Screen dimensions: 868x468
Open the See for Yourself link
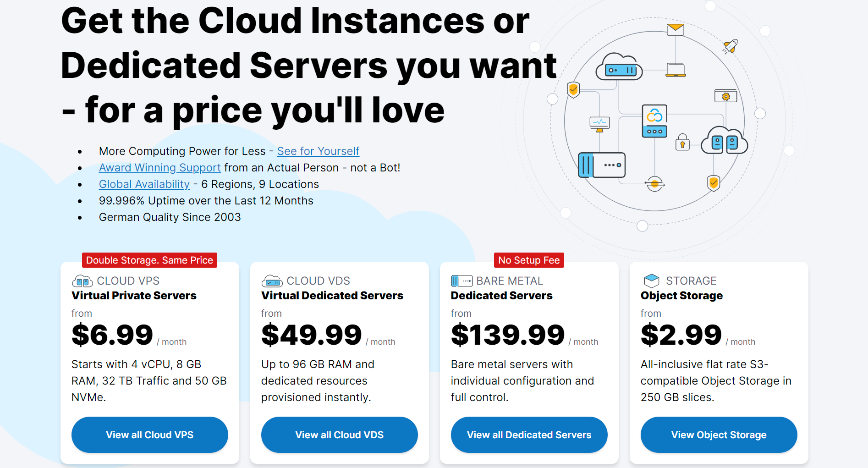[318, 151]
